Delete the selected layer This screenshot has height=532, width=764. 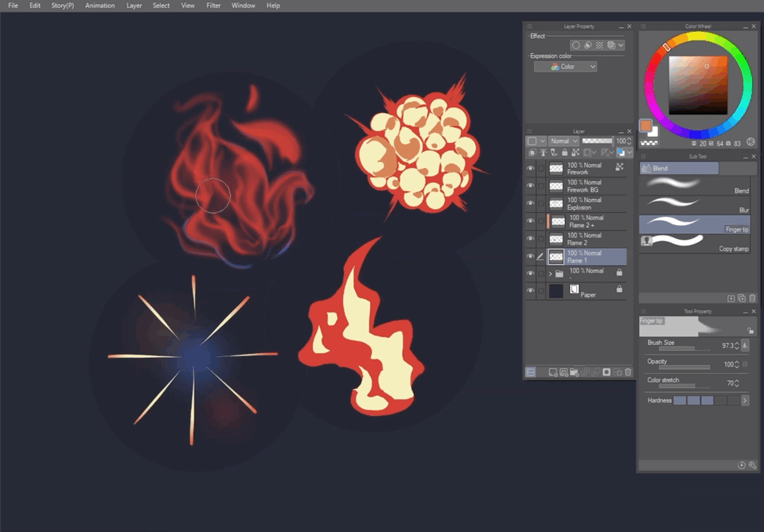pyautogui.click(x=628, y=372)
